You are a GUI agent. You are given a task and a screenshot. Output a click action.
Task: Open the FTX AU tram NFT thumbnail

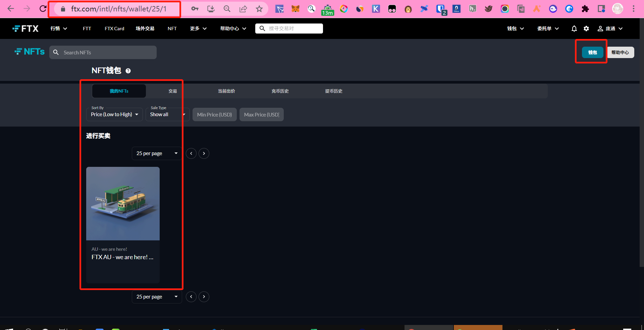(123, 203)
